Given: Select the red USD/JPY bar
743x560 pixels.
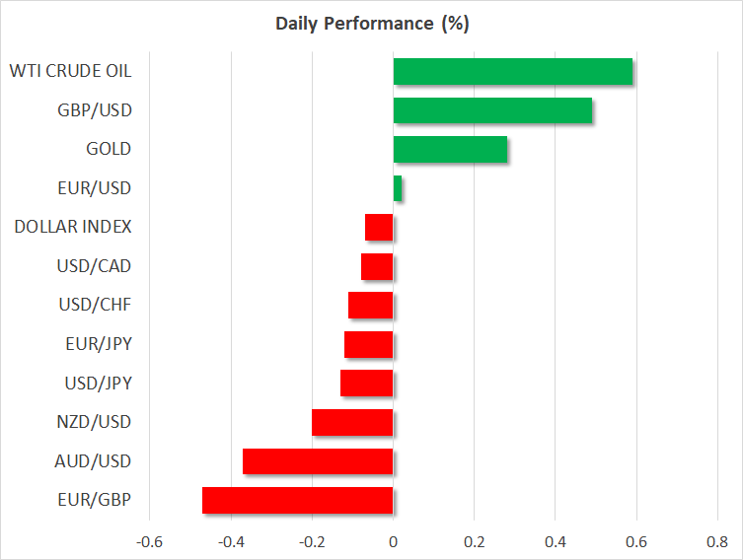Looking at the screenshot, I should pyautogui.click(x=367, y=383).
